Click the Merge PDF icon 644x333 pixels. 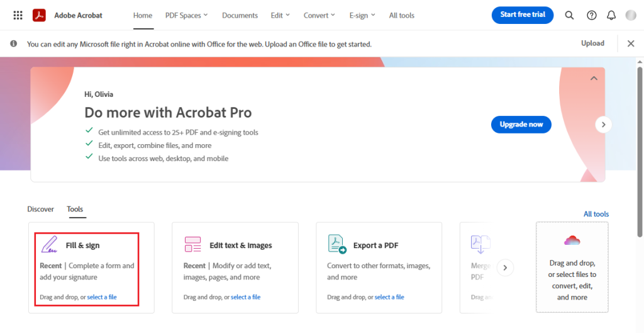coord(480,244)
